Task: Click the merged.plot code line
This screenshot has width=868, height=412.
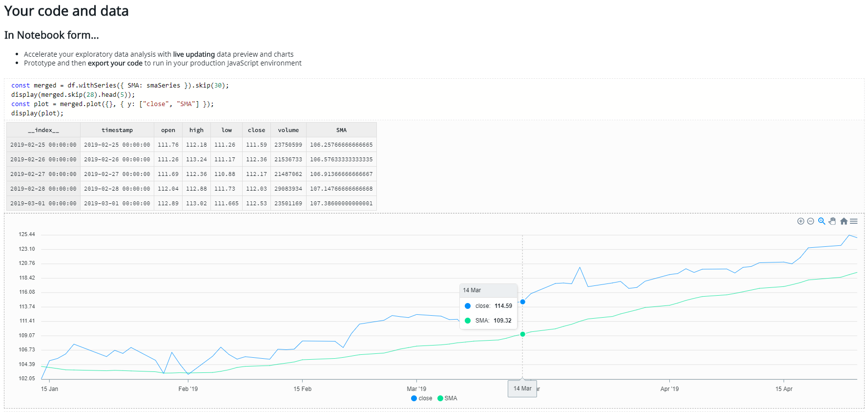Action: tap(113, 104)
